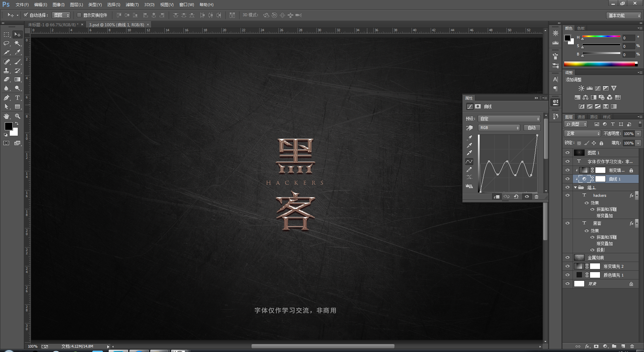Switch to the 未标题-1 document tab

(x=53, y=25)
